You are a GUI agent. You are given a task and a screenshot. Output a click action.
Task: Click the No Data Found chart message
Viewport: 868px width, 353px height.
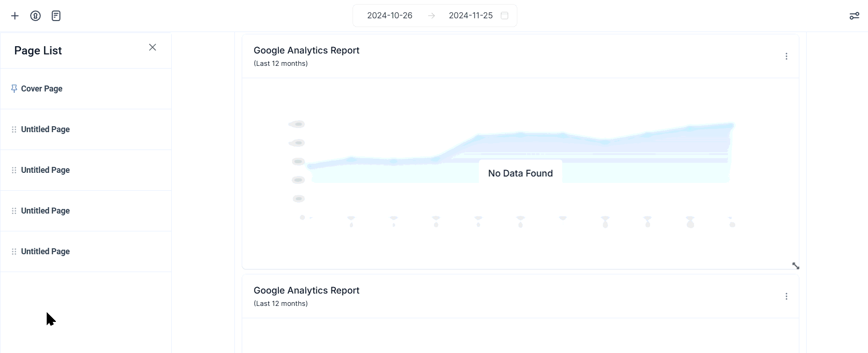[520, 173]
